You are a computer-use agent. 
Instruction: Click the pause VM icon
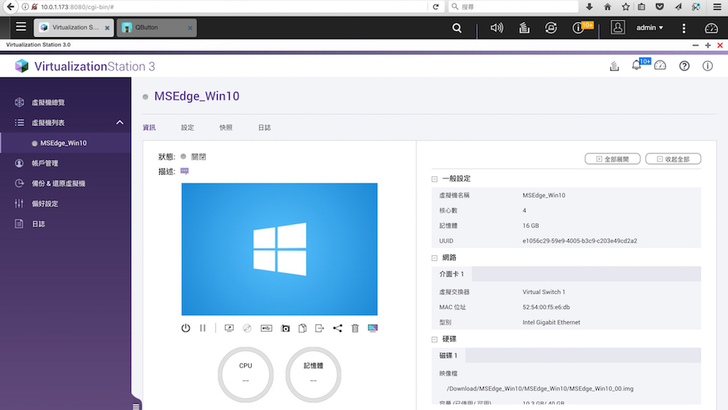point(203,328)
